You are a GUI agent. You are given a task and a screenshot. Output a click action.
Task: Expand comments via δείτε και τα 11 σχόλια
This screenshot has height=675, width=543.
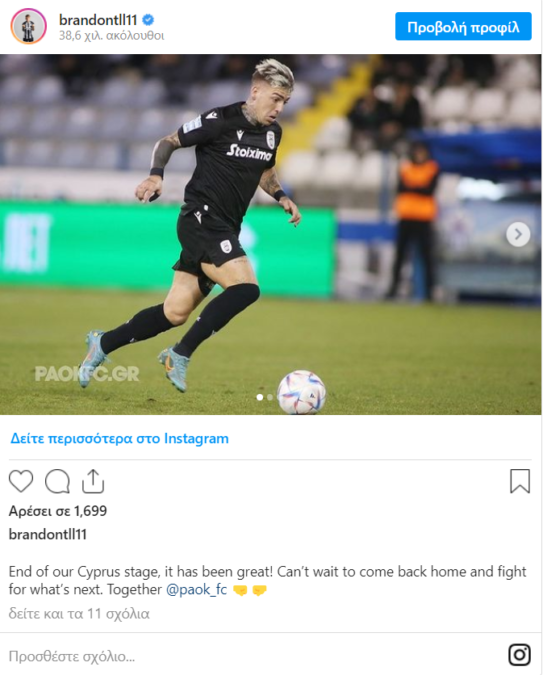pos(79,613)
